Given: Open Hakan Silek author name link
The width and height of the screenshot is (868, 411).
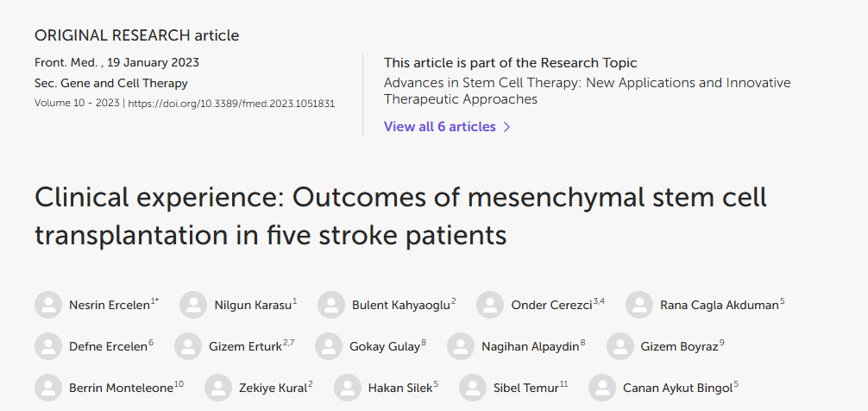Looking at the screenshot, I should coord(400,388).
